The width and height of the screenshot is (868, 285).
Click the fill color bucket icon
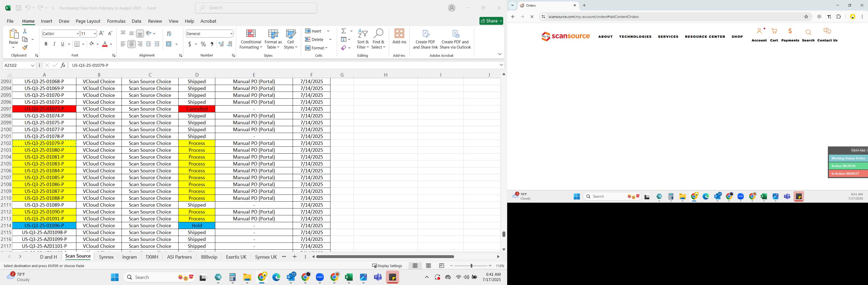tap(91, 44)
